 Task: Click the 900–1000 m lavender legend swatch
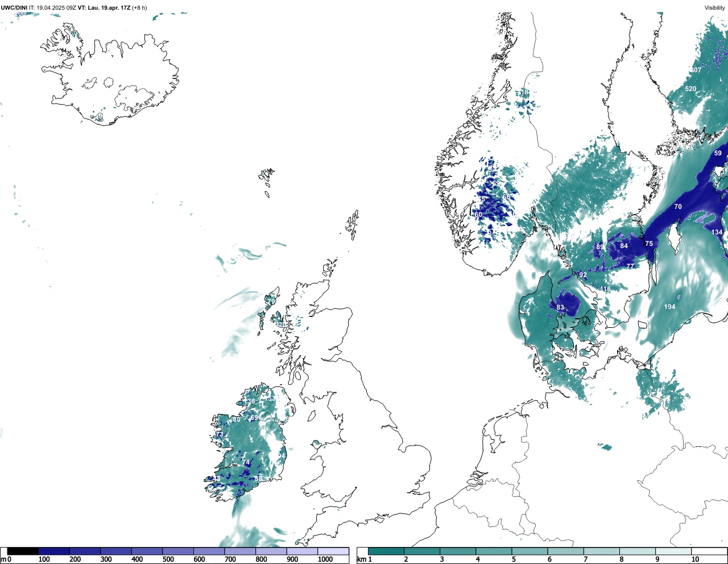(x=302, y=551)
